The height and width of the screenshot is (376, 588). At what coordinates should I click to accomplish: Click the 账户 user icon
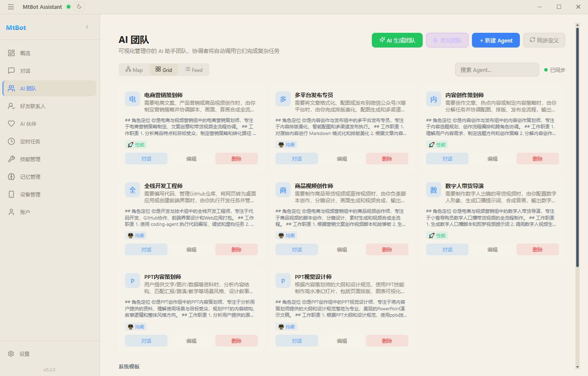click(x=11, y=212)
